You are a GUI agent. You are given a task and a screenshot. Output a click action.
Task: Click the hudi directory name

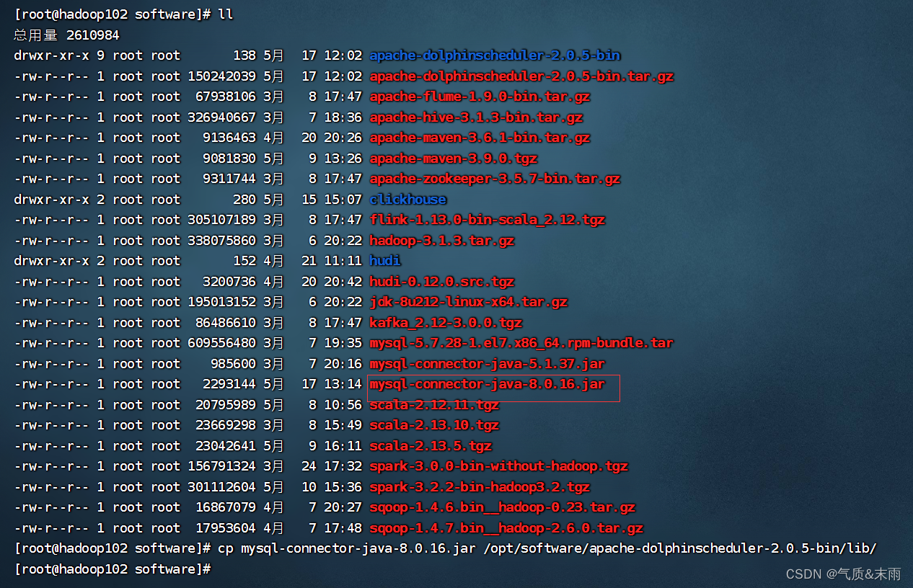click(x=385, y=261)
